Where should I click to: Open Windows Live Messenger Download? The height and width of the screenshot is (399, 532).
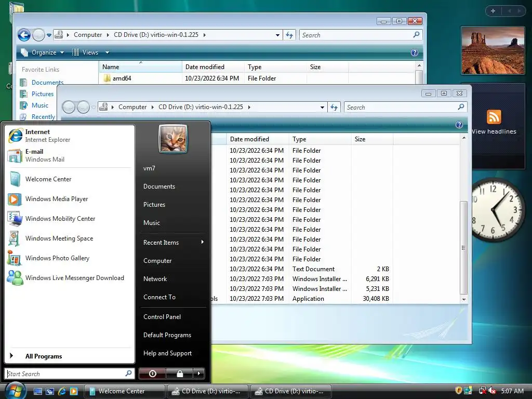pyautogui.click(x=70, y=278)
